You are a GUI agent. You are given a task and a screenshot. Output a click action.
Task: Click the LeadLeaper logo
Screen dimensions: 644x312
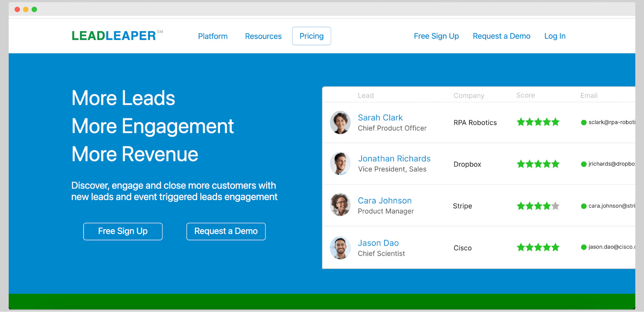click(114, 36)
